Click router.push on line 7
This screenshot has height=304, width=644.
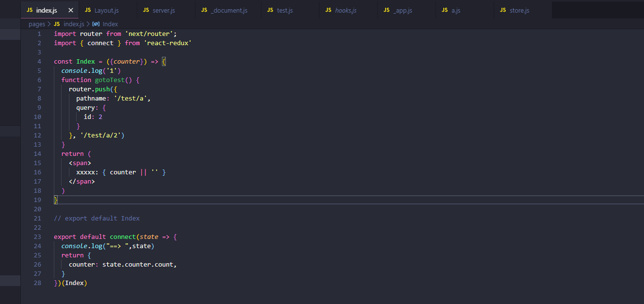coord(89,89)
